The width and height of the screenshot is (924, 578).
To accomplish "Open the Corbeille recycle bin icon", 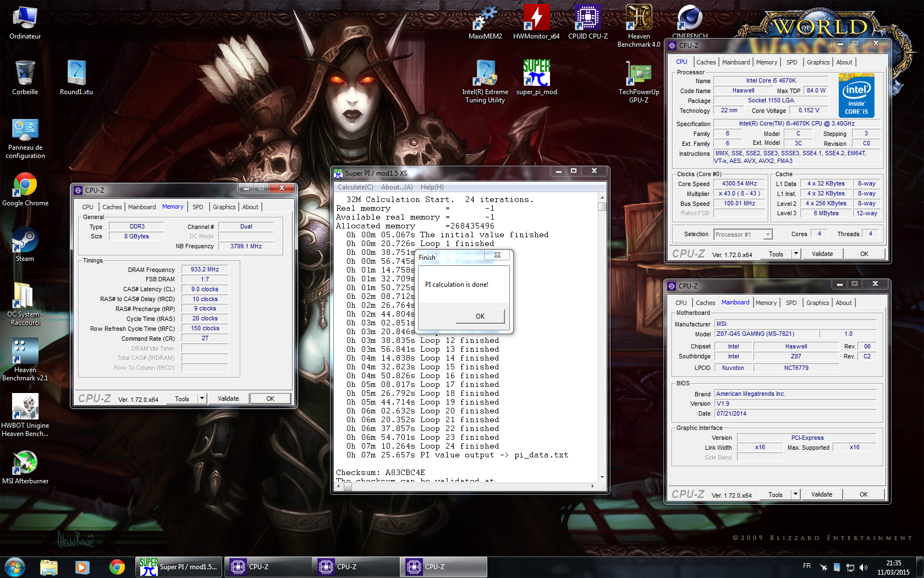I will point(25,78).
